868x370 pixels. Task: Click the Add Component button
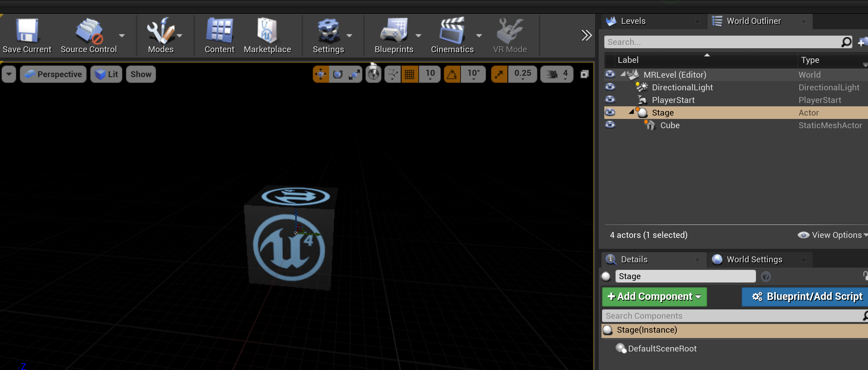point(654,297)
